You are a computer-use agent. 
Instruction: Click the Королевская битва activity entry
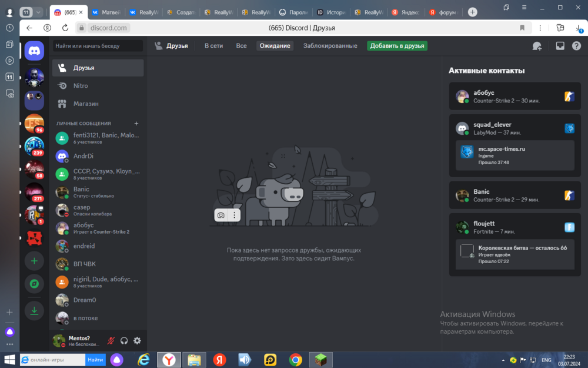515,254
